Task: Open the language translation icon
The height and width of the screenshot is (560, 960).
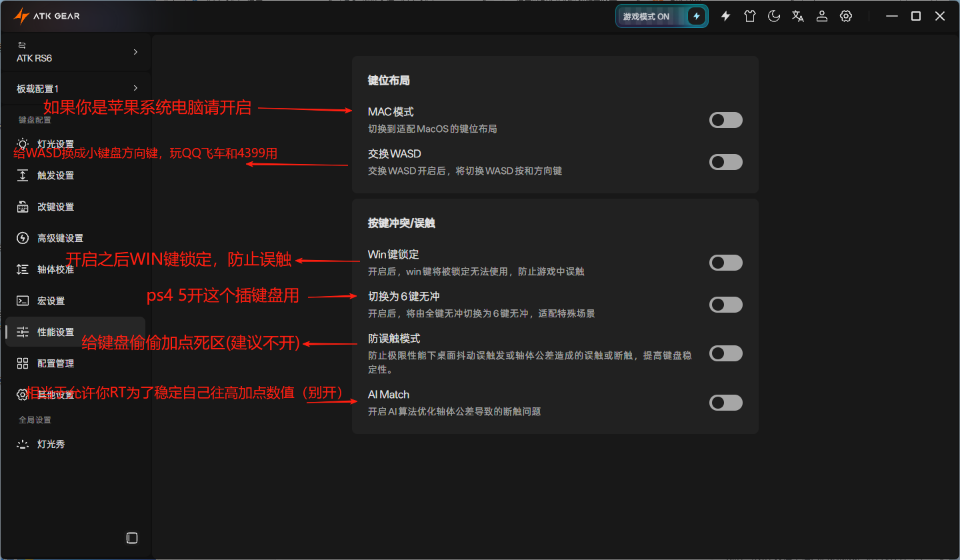Action: coord(798,16)
